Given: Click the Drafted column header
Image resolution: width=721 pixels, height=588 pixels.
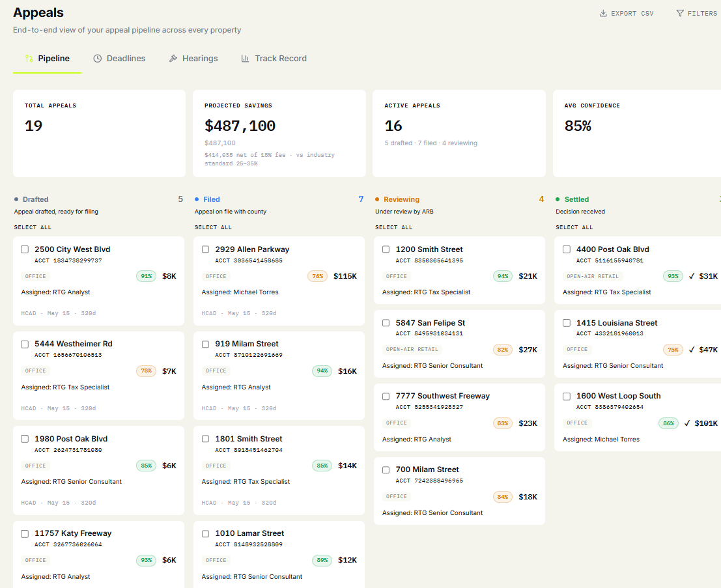Looking at the screenshot, I should 35,199.
